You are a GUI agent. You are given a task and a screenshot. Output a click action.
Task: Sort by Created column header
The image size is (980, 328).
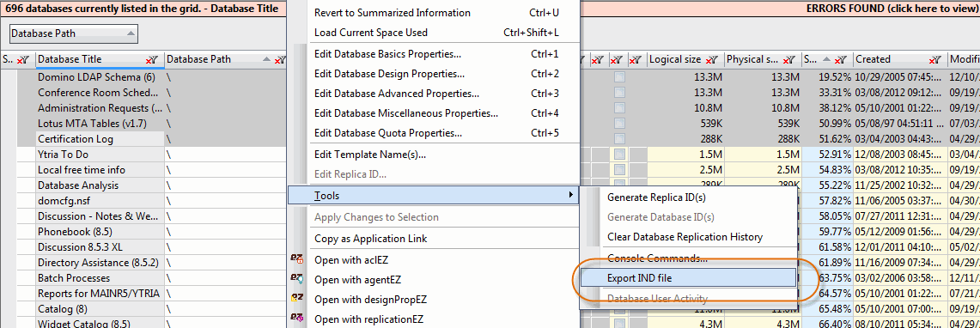tap(873, 59)
